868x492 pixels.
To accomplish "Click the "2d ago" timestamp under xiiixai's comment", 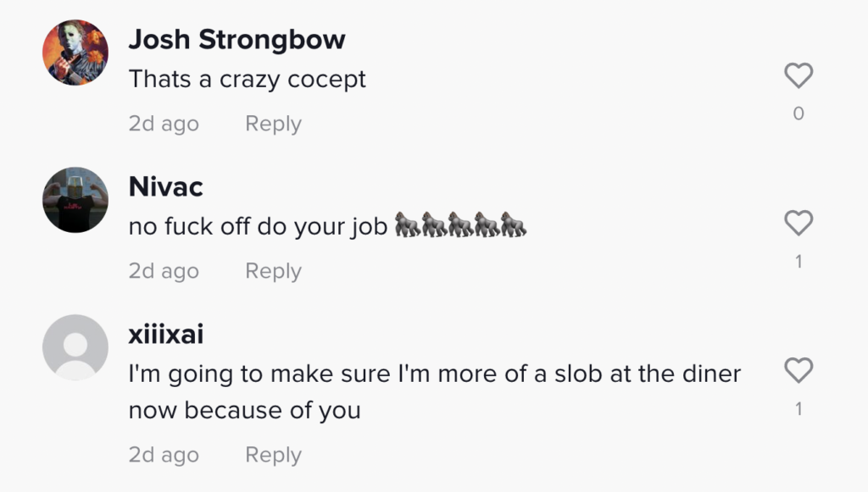I will [x=164, y=455].
